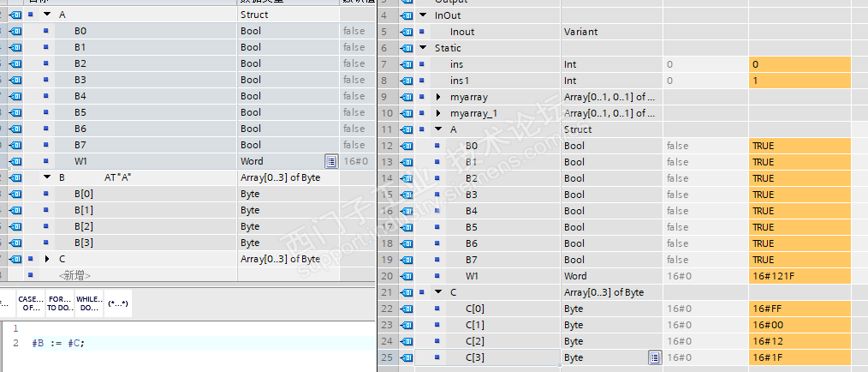This screenshot has height=372, width=868.
Task: Select monitor value TRUE of right row B0
Action: point(800,146)
